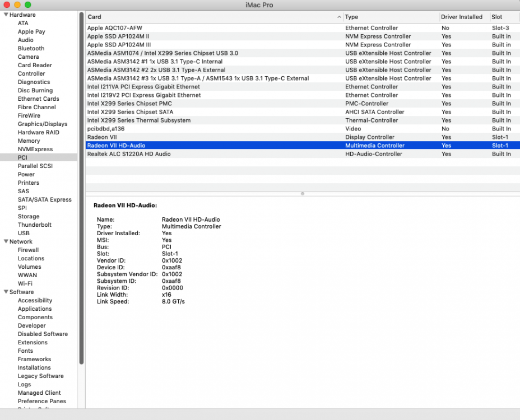Open Diagnostics under Hardware
Image resolution: width=520 pixels, height=420 pixels.
tap(34, 82)
